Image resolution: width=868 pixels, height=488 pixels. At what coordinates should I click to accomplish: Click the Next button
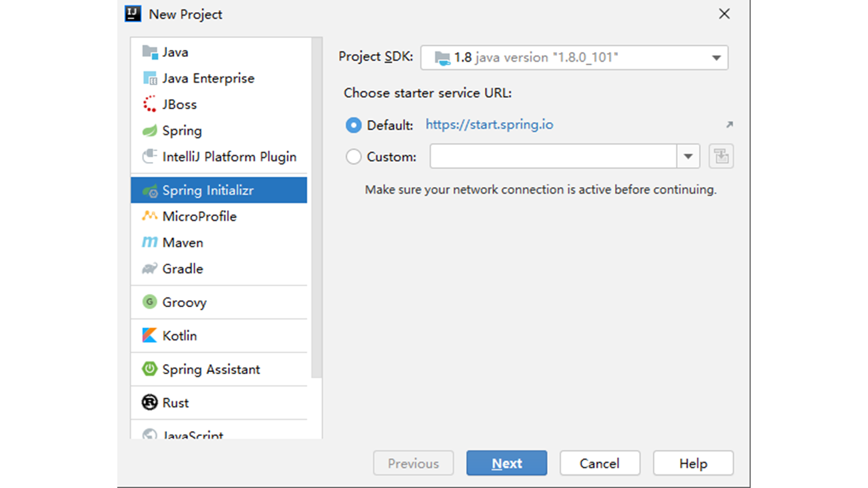pyautogui.click(x=507, y=464)
